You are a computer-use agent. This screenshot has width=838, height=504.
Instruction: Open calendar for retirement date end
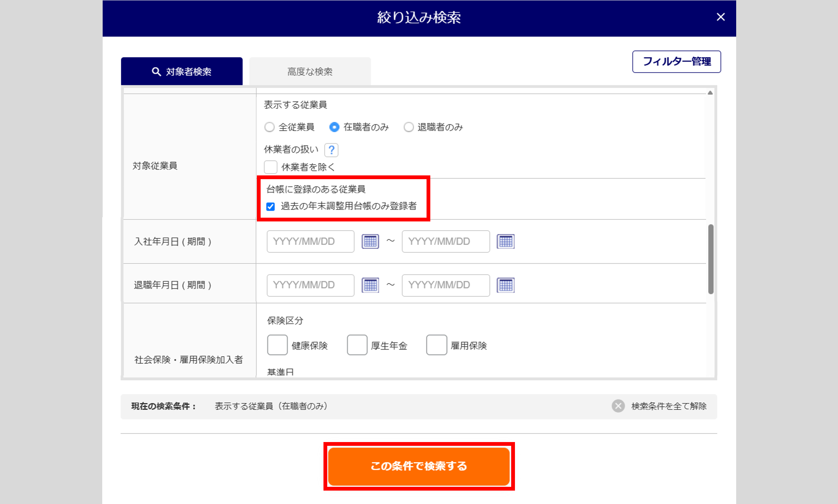[x=506, y=285]
